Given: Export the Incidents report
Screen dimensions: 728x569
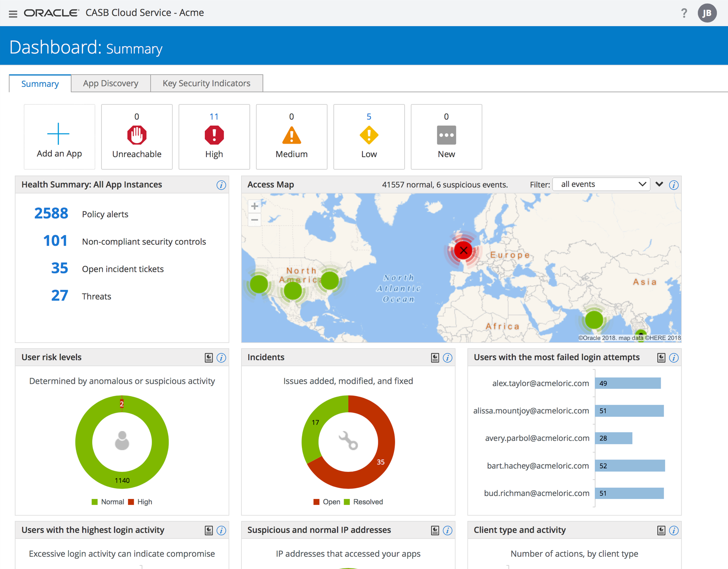Looking at the screenshot, I should click(435, 358).
